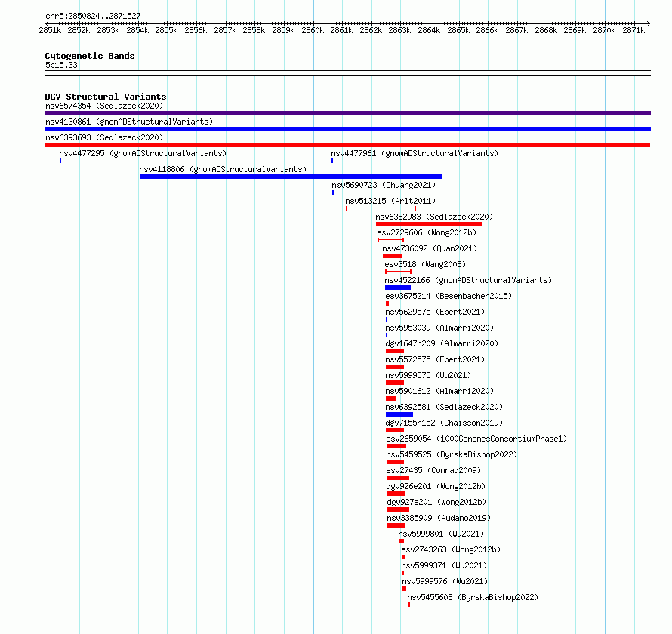
Task: Select the purple nsv6574354 variant bar
Action: [x=347, y=113]
